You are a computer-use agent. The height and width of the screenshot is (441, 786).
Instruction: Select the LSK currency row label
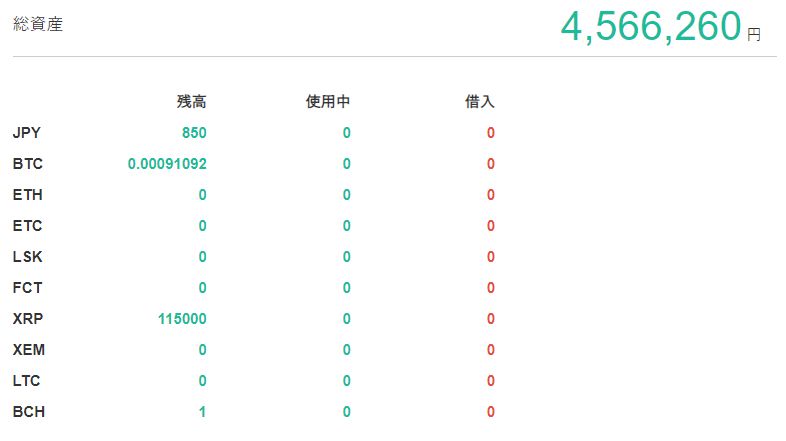point(28,257)
